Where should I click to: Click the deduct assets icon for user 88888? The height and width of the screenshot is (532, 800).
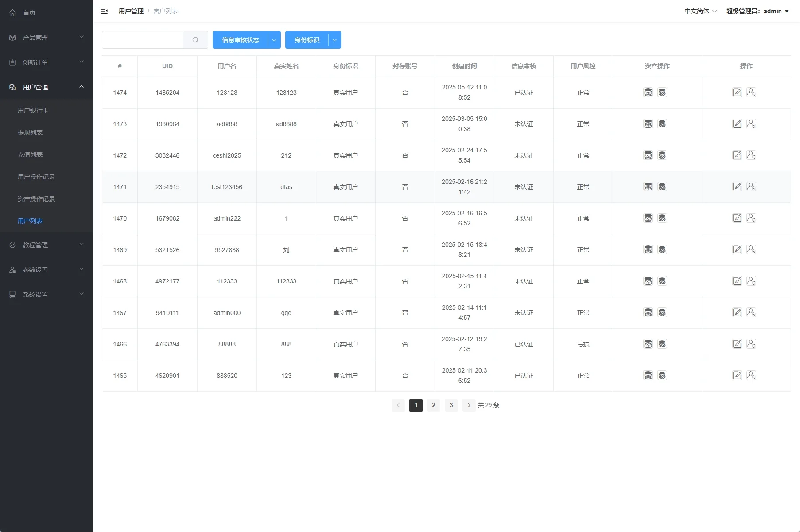(663, 344)
